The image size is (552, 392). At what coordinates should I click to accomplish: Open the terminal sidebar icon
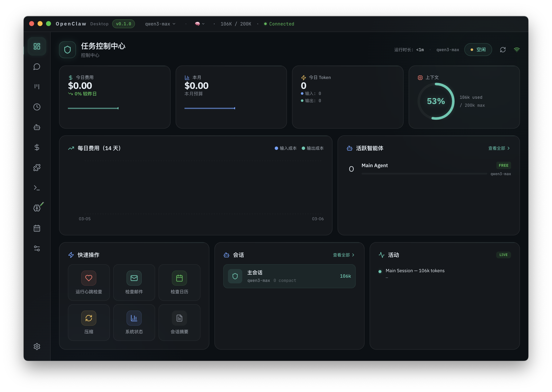[x=37, y=188]
